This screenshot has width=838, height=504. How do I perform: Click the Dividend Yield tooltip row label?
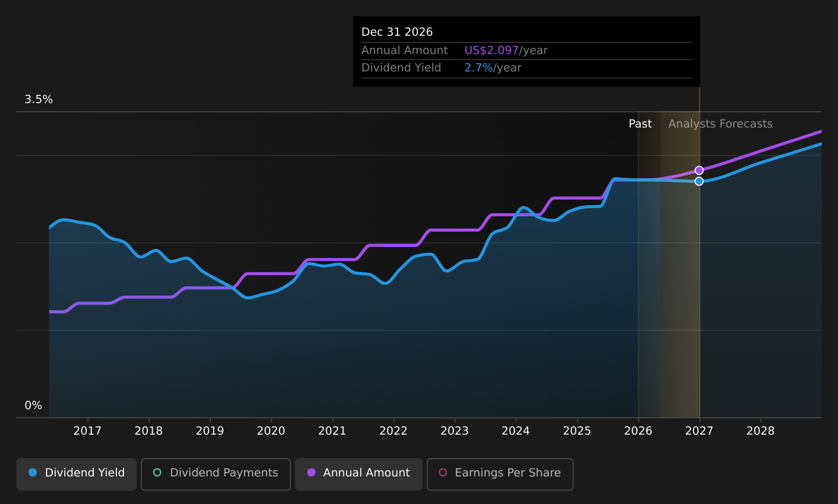coord(401,68)
